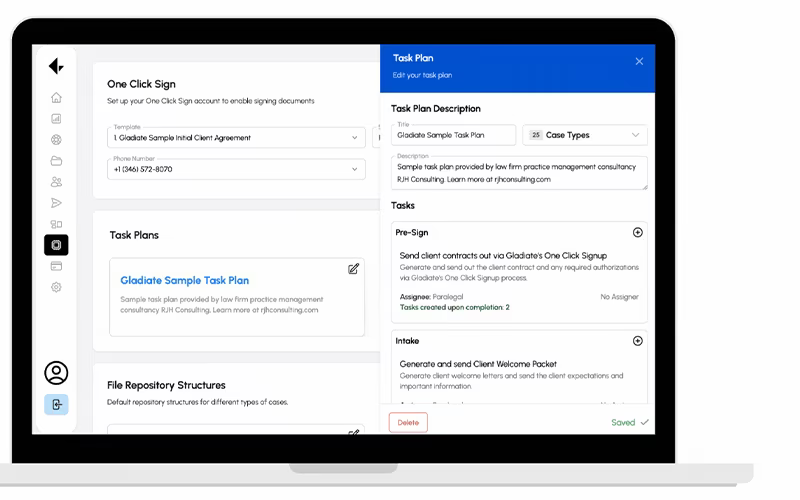Edit the Gladiate Sample Task Plan card

353,269
